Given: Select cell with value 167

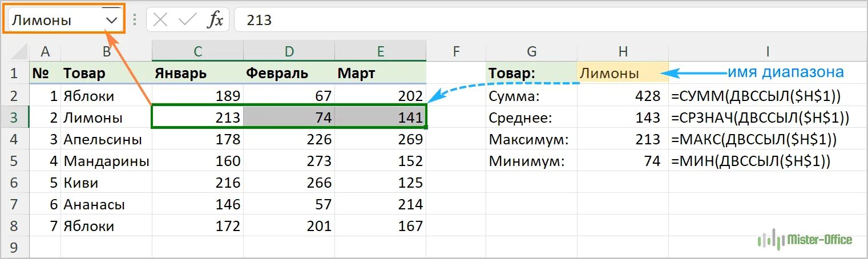Looking at the screenshot, I should pos(380,226).
